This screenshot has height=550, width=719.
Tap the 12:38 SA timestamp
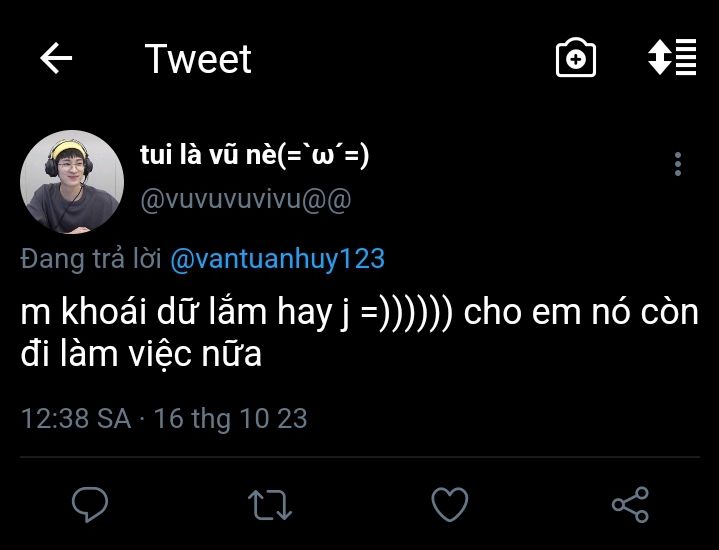click(76, 418)
